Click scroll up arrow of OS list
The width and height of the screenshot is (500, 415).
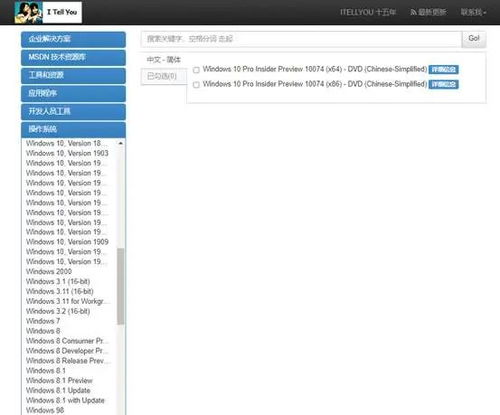pos(121,143)
